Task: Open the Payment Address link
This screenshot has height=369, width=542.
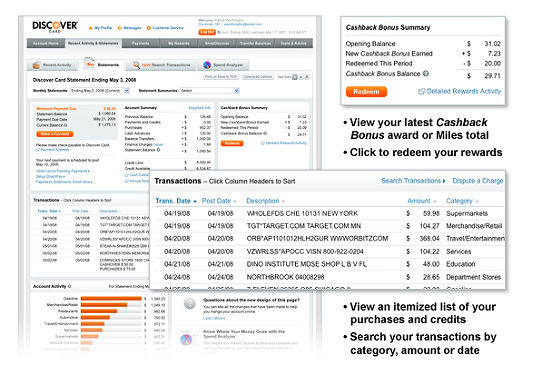Action: tap(55, 150)
